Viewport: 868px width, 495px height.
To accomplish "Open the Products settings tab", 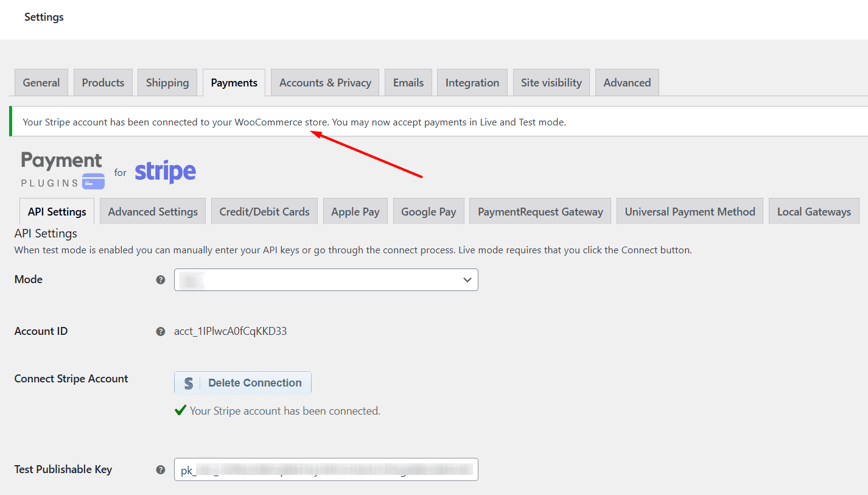I will coord(103,82).
